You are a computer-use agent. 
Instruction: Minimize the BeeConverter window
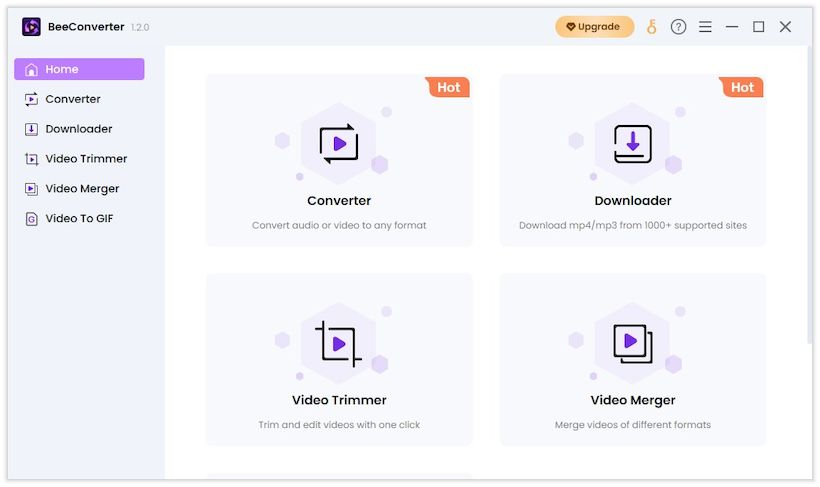coord(732,27)
